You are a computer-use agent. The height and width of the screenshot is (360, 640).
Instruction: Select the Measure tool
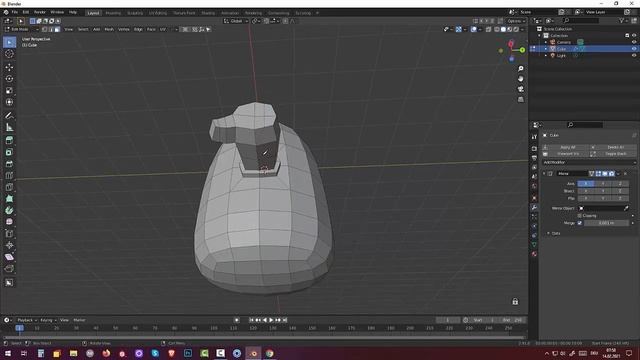tap(9, 127)
